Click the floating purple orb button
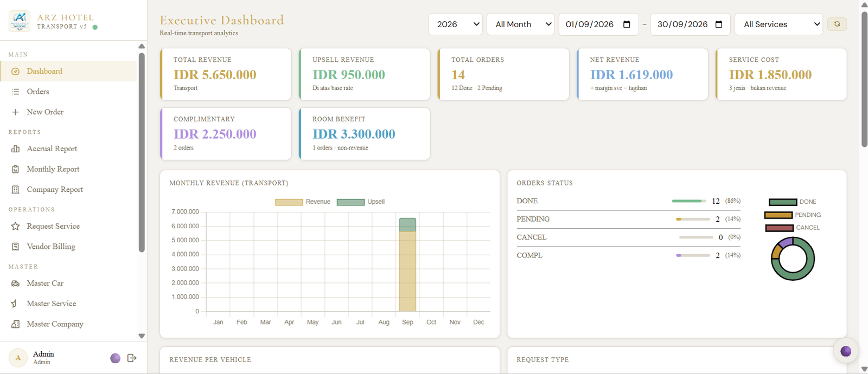The image size is (868, 374). click(846, 351)
